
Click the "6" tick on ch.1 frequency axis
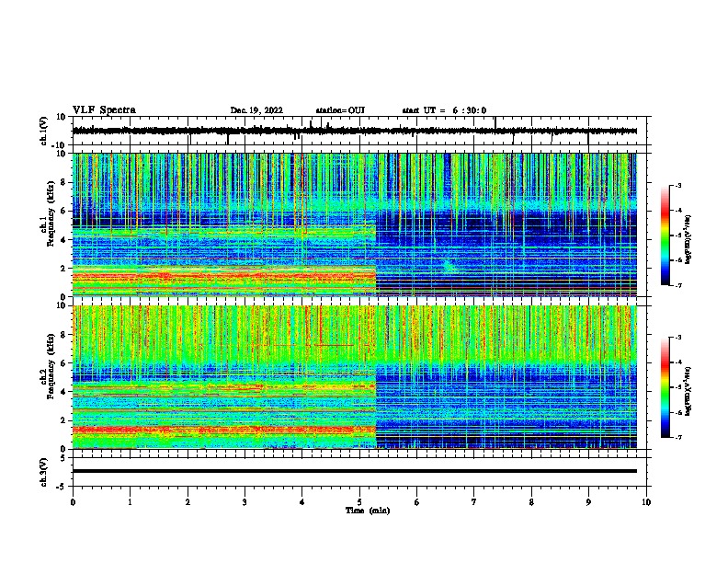tap(64, 211)
